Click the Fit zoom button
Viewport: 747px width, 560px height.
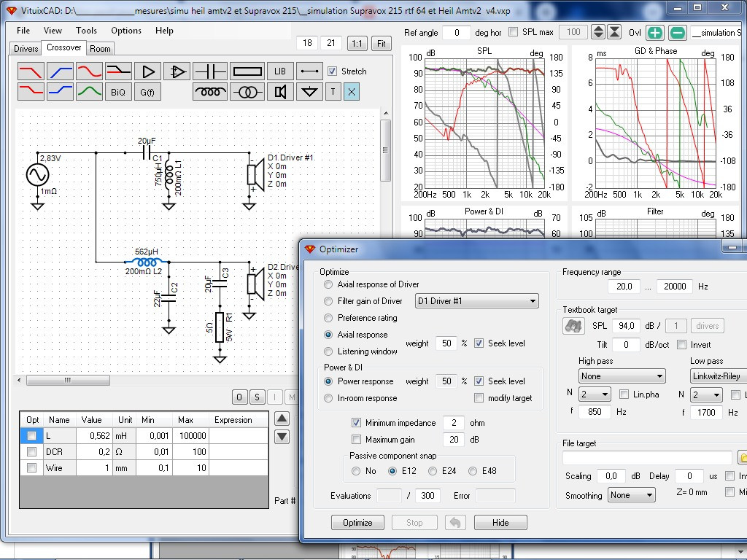click(381, 43)
